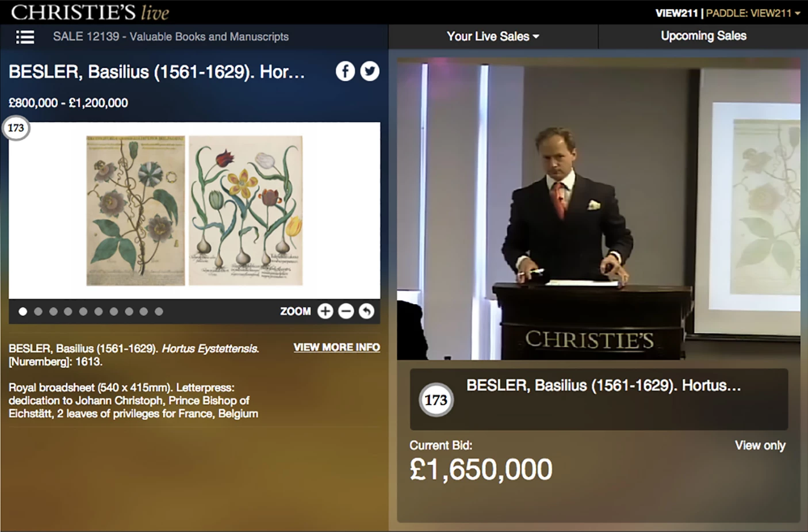Click the lot 173 badge on image
Image resolution: width=808 pixels, height=532 pixels.
(x=16, y=128)
